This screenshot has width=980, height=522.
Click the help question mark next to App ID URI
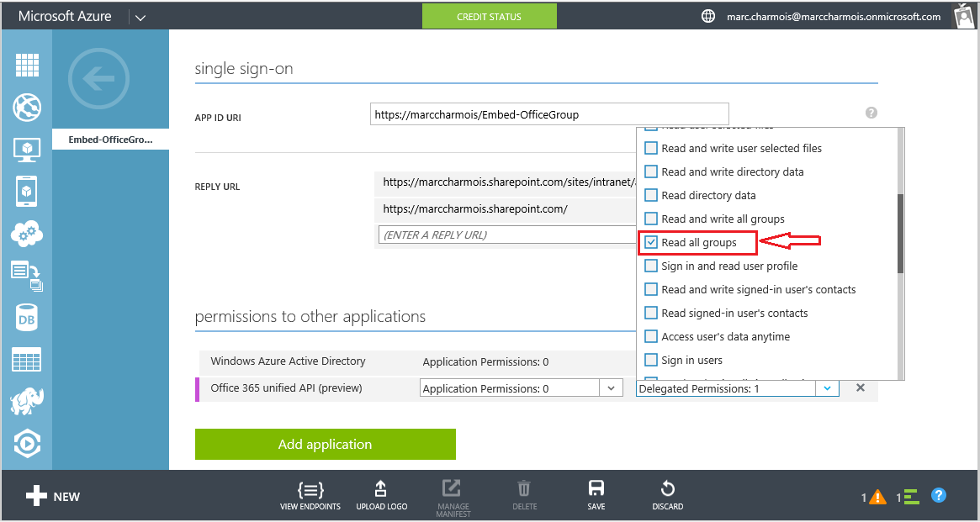tap(871, 113)
